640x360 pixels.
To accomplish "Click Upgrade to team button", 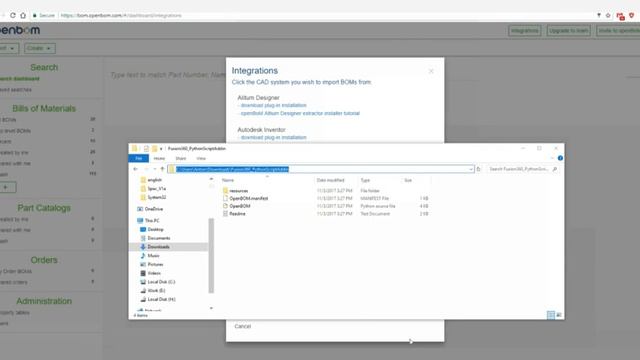I will (569, 31).
